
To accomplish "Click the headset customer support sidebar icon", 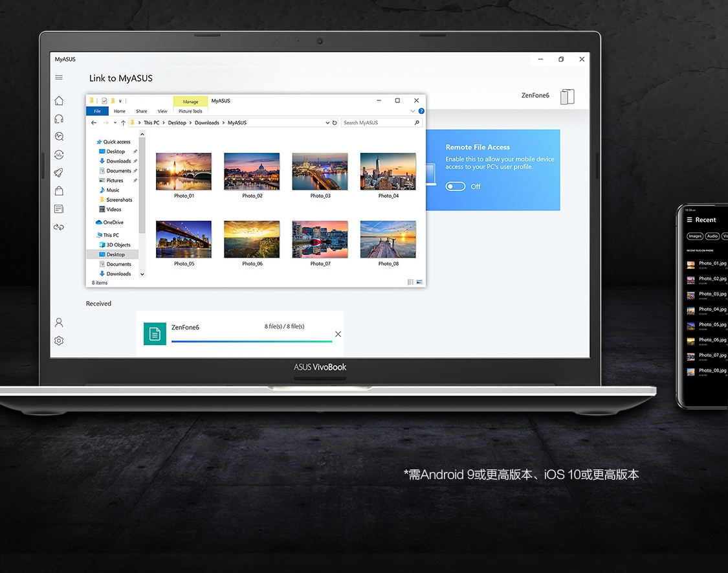I will point(59,118).
